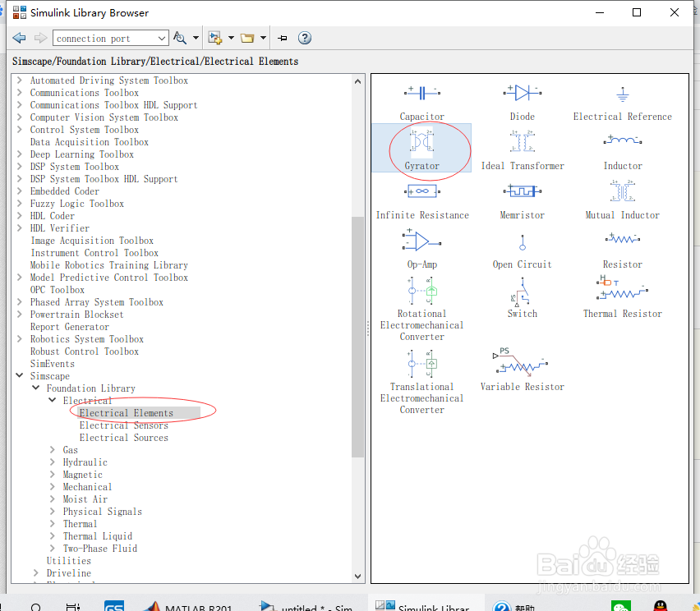
Task: Select the Capacitor block icon
Action: coord(421,93)
